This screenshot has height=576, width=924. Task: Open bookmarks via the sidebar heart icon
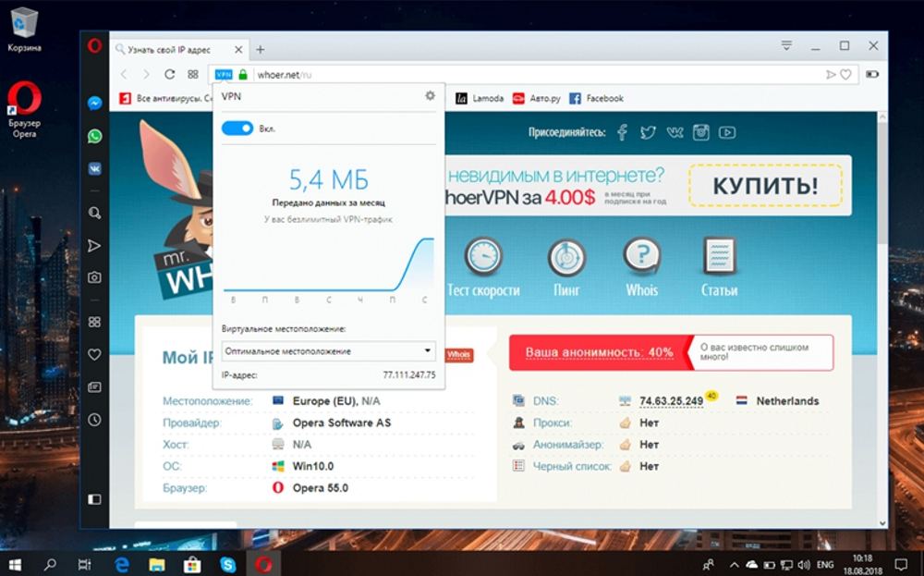94,354
